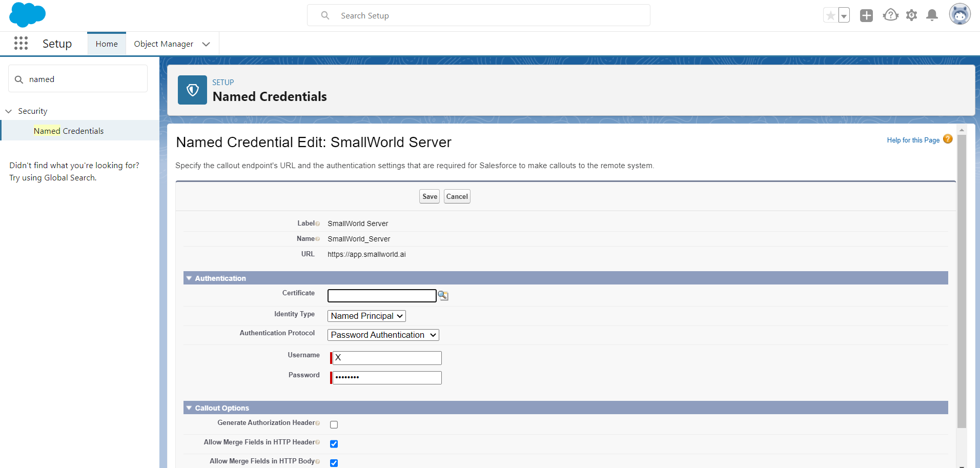The image size is (980, 468).
Task: Open the Notifications bell
Action: [932, 15]
